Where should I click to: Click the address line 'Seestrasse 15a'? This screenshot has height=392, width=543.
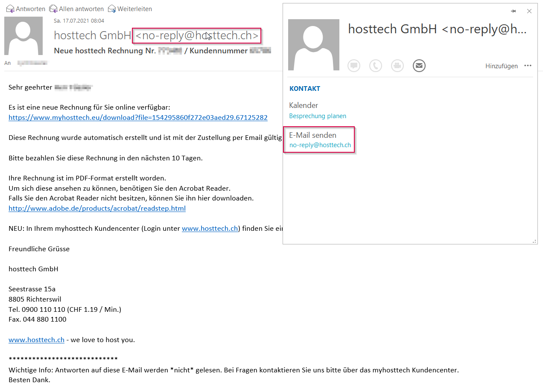pos(32,289)
